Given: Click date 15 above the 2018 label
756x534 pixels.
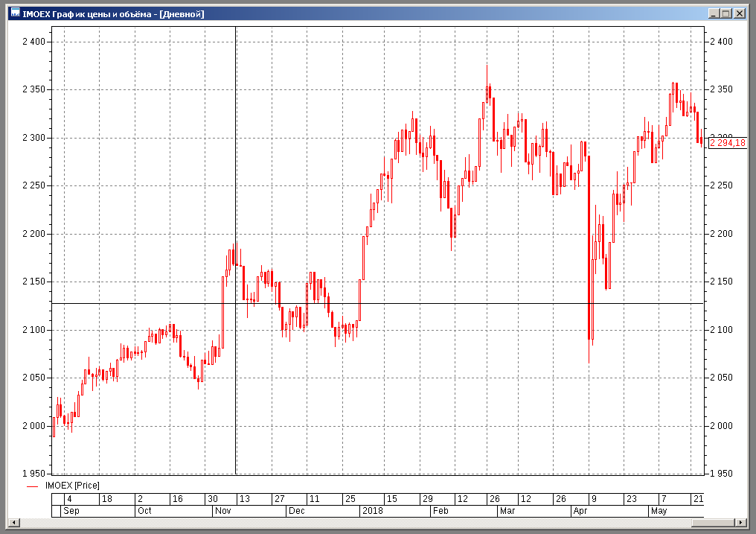Looking at the screenshot, I should pyautogui.click(x=392, y=499).
